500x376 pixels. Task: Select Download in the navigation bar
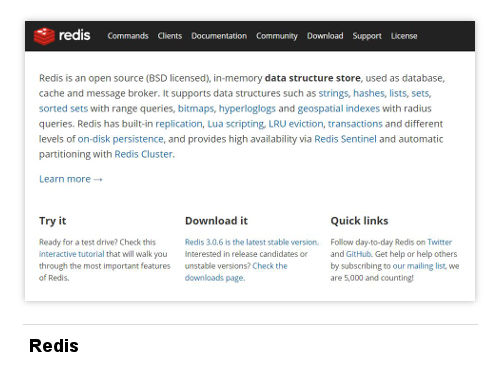pos(325,36)
